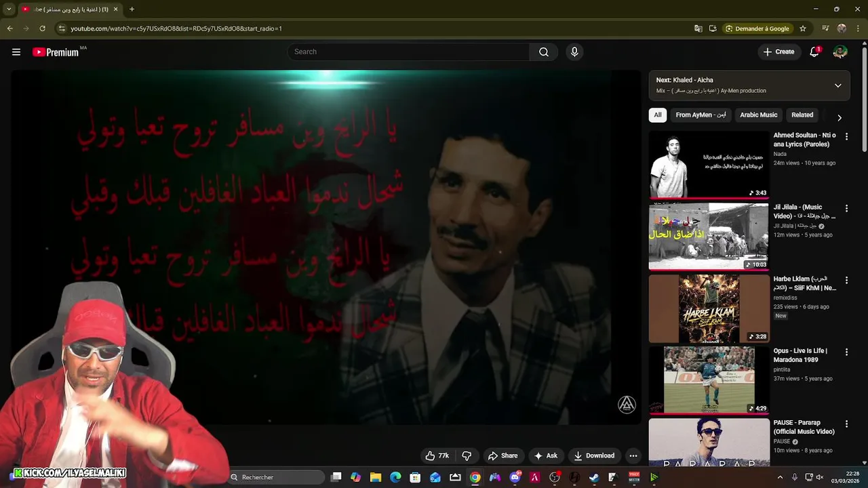Select the From AyMen chip
868x488 pixels.
701,115
